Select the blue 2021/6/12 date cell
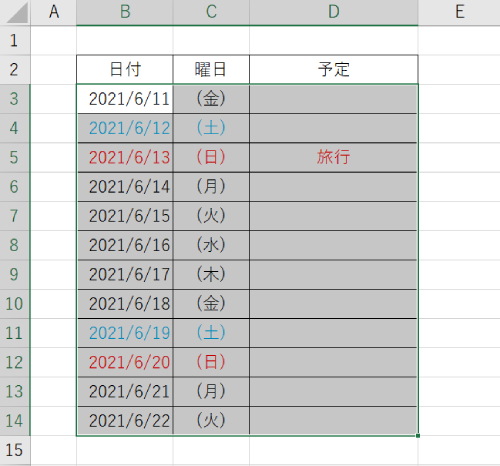 tap(125, 128)
